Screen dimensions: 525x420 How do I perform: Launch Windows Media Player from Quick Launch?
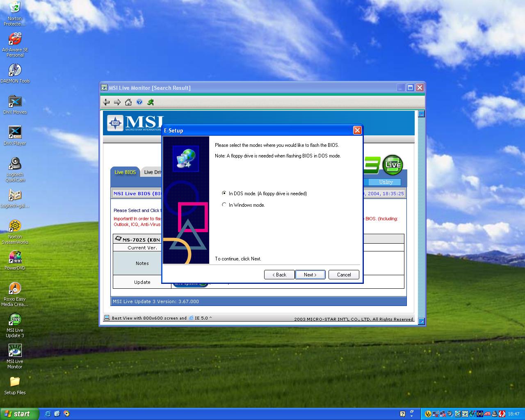coord(66,413)
